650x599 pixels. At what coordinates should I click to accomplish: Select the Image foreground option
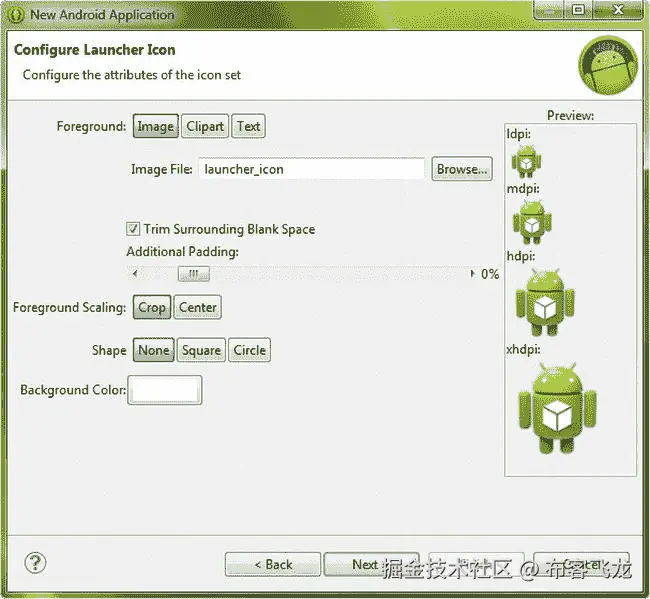click(155, 126)
